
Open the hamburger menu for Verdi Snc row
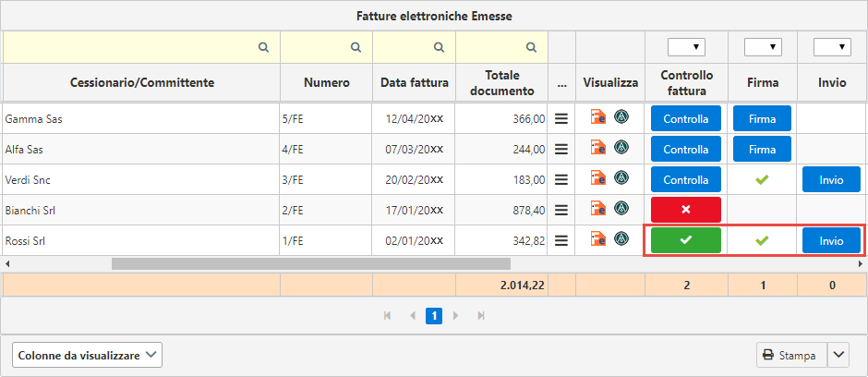pyautogui.click(x=561, y=179)
